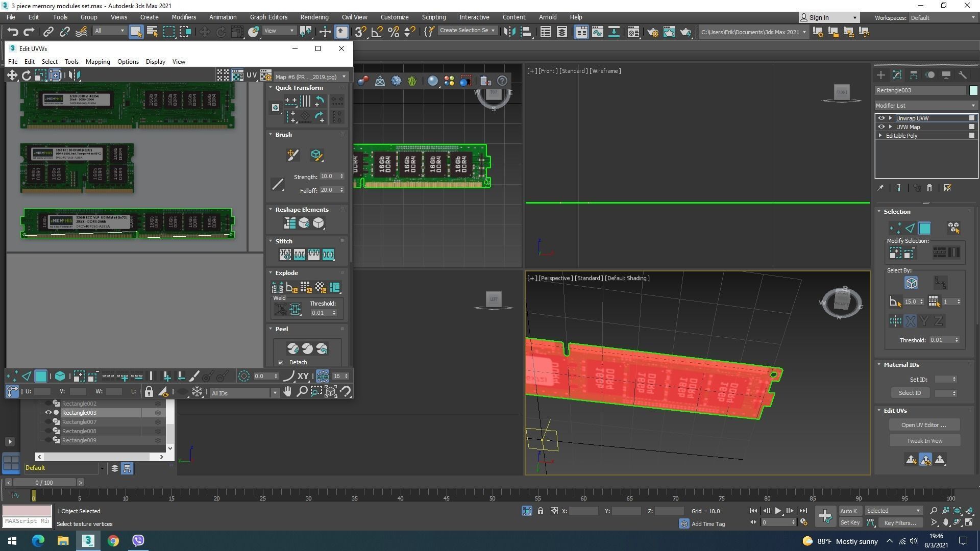Click Remove modifier trash icon
Screen dimensions: 980x551
[x=929, y=188]
